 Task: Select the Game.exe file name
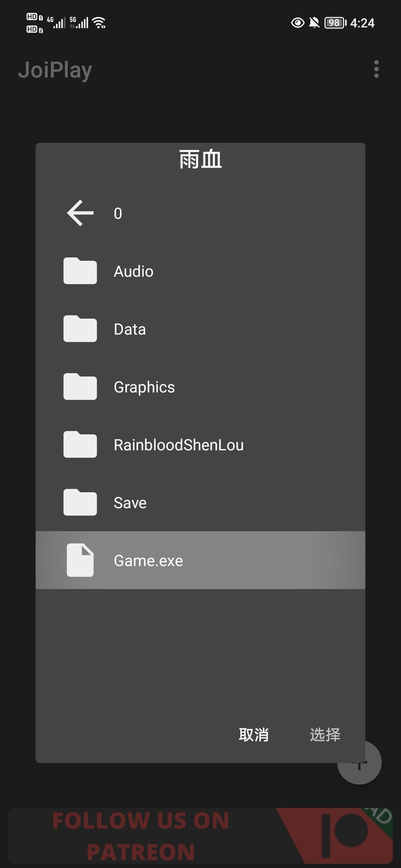click(x=148, y=561)
